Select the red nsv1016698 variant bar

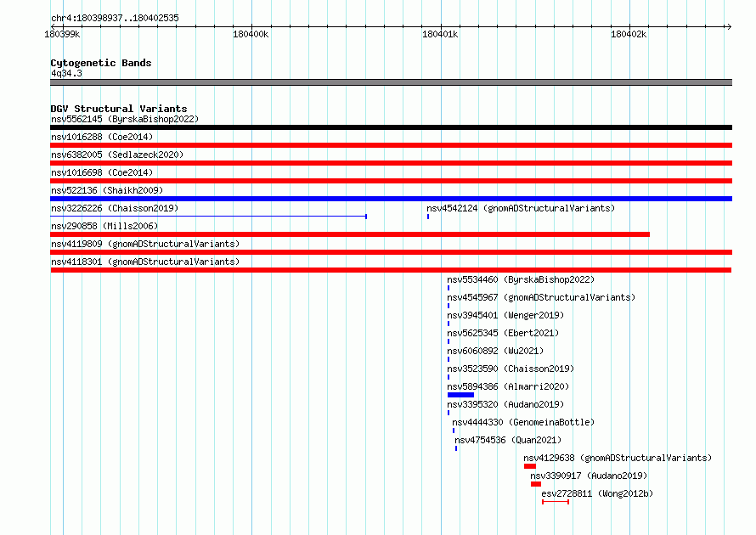[391, 181]
